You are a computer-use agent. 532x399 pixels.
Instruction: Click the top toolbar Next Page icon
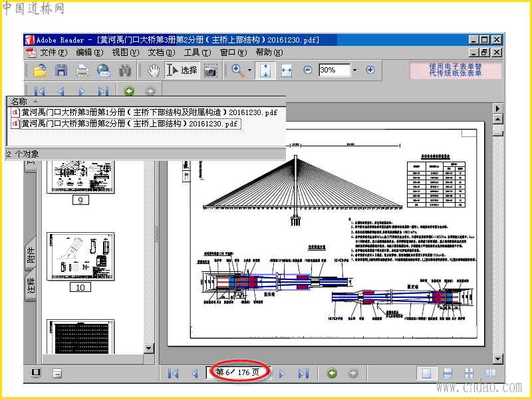point(82,91)
